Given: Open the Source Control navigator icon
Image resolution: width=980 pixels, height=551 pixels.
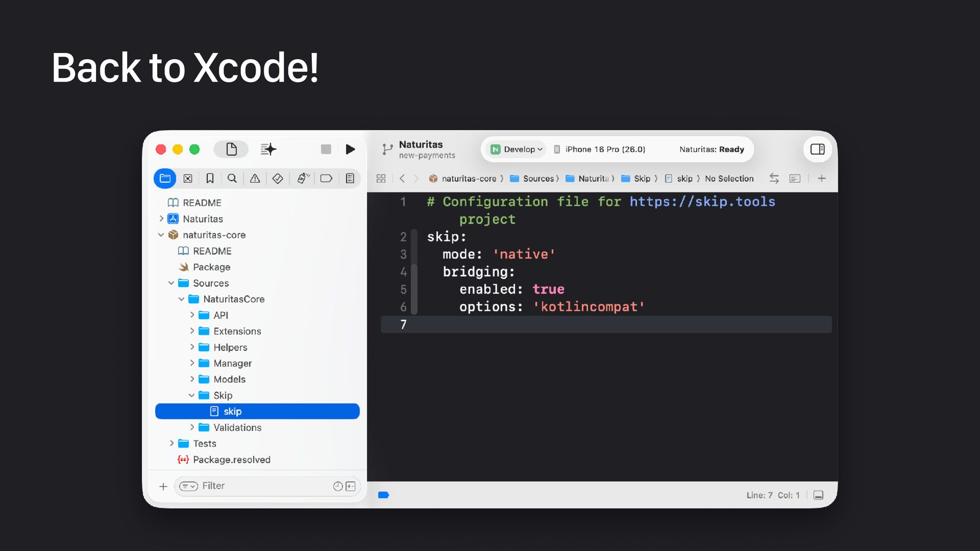Looking at the screenshot, I should coord(188,179).
